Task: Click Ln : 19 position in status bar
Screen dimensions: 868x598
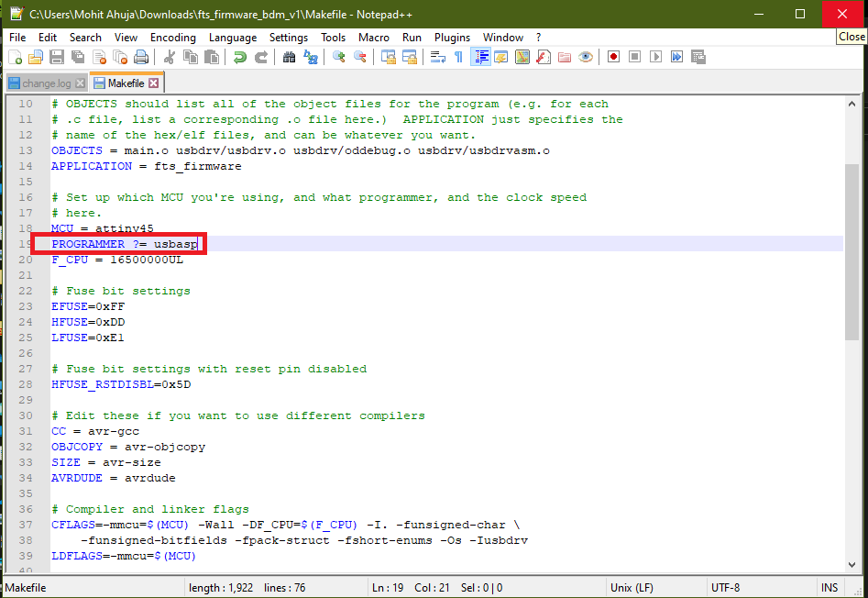Action: [388, 588]
